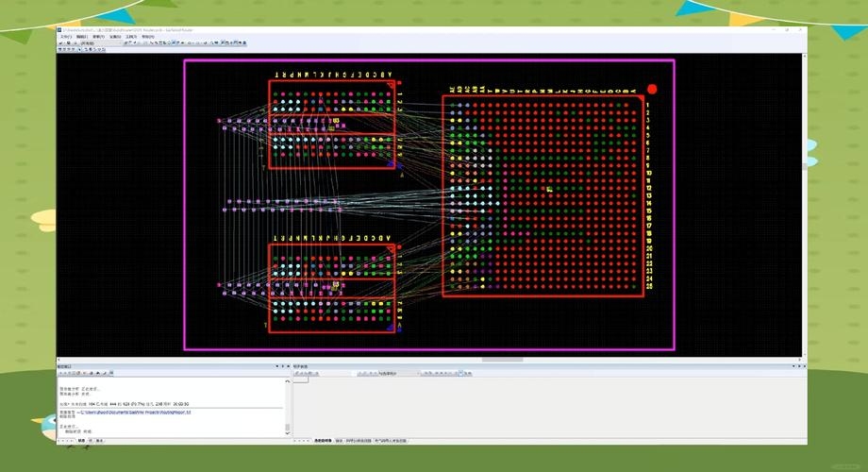Switch to the 错误 tab in spreadsheet

pyautogui.click(x=340, y=441)
